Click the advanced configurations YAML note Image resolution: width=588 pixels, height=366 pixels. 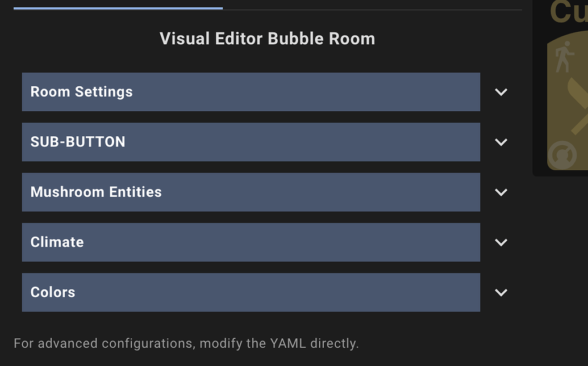187,343
